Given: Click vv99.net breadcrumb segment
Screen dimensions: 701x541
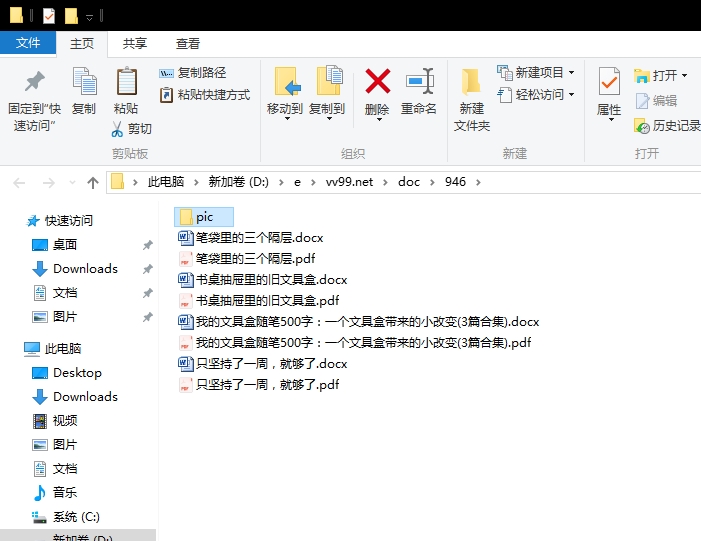Looking at the screenshot, I should [x=349, y=182].
